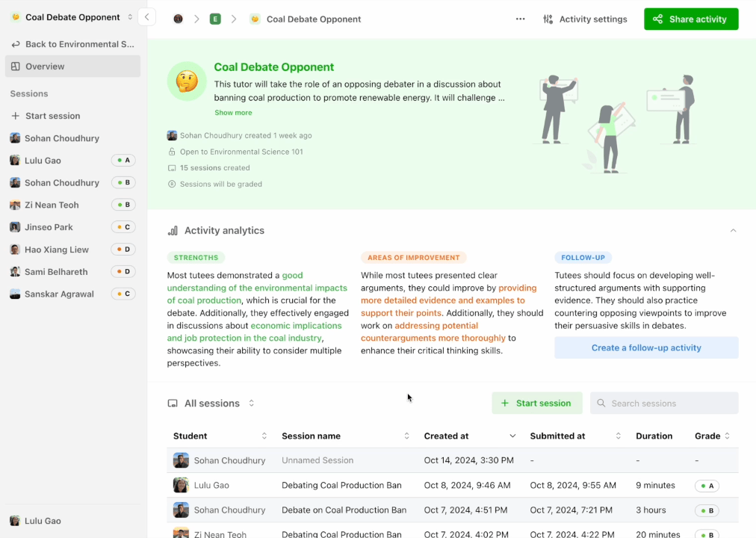Collapse the sidebar with the chevron button

point(146,17)
